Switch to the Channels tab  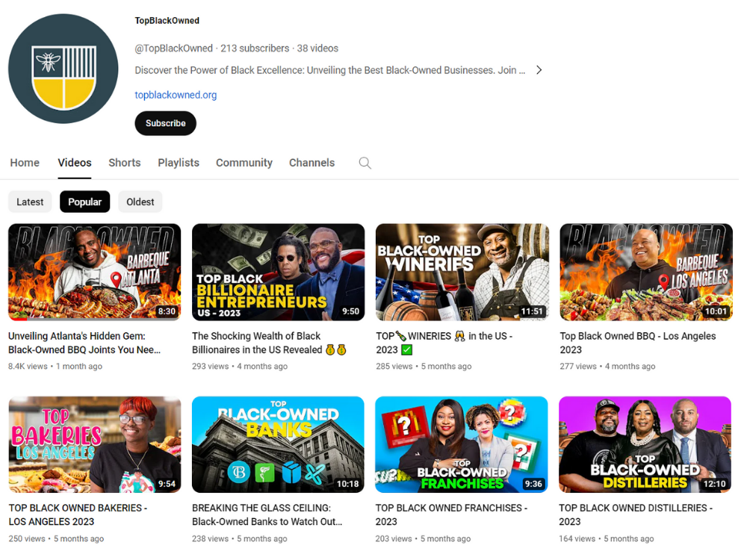[312, 163]
